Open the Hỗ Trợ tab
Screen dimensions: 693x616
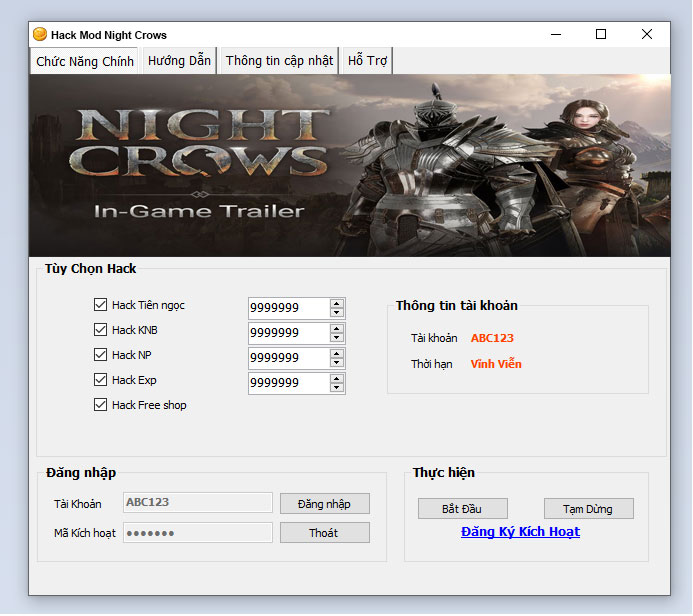pos(367,60)
